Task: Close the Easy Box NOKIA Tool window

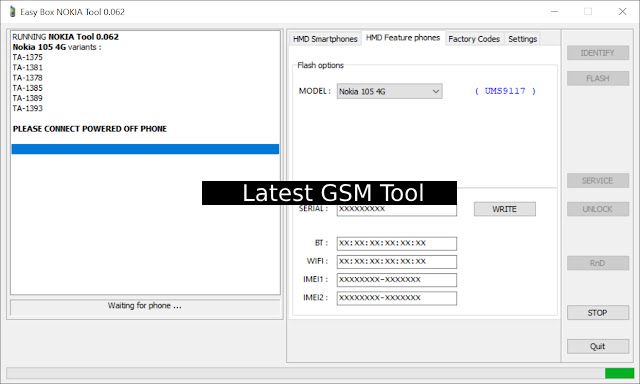Action: point(622,11)
